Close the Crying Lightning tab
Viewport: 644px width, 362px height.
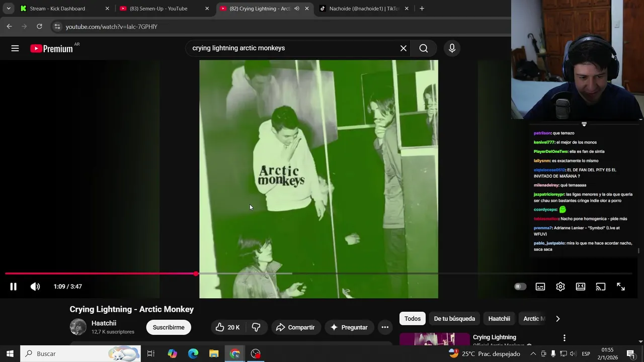tap(307, 9)
